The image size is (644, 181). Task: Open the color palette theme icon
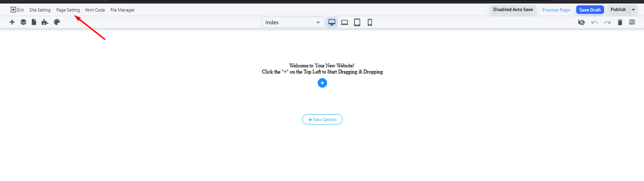(57, 22)
